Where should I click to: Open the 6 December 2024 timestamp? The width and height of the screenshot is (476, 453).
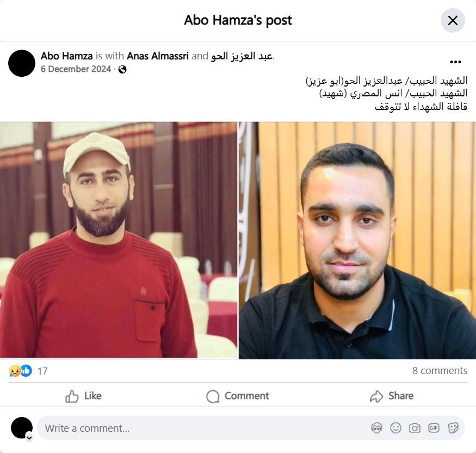[76, 69]
